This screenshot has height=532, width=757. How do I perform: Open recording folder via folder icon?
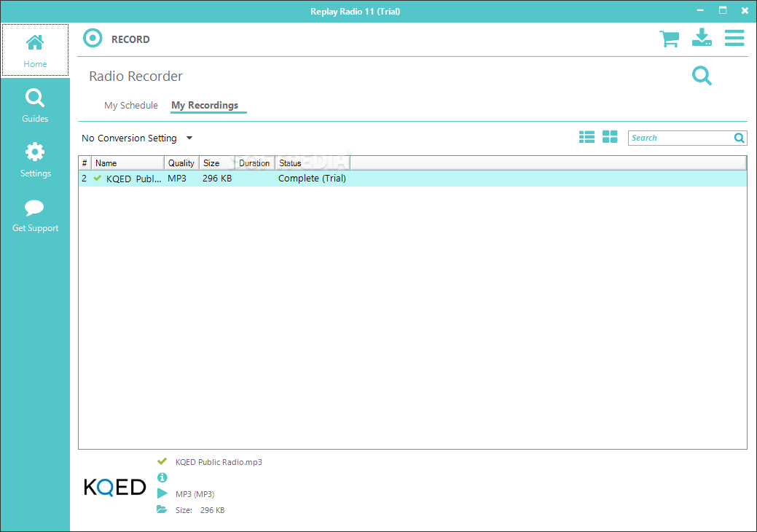tap(162, 510)
